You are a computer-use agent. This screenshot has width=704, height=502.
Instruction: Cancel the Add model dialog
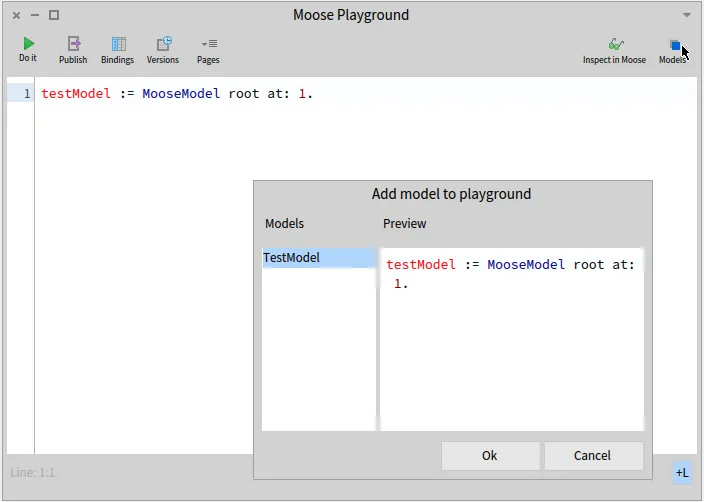tap(593, 455)
